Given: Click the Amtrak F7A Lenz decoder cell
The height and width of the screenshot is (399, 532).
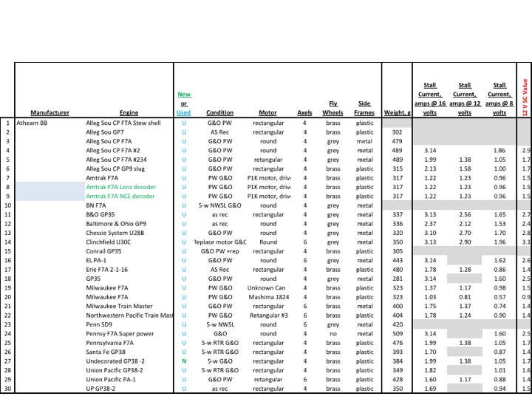Looking at the screenshot, I should (x=120, y=187).
